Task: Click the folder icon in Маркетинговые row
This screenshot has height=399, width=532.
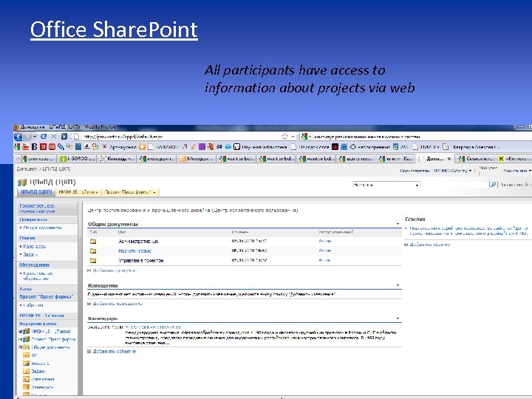Action: 93,251
